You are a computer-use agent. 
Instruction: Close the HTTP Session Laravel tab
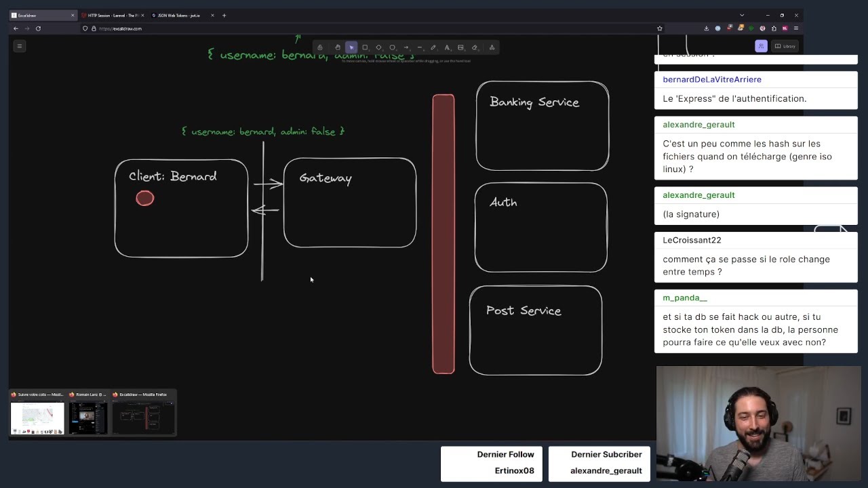pos(142,15)
